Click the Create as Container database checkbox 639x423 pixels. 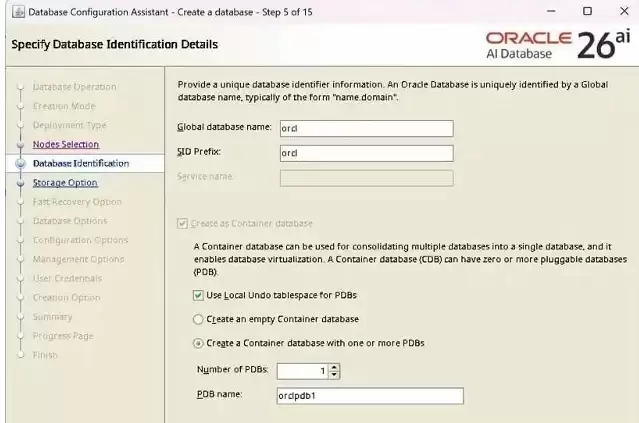point(182,223)
